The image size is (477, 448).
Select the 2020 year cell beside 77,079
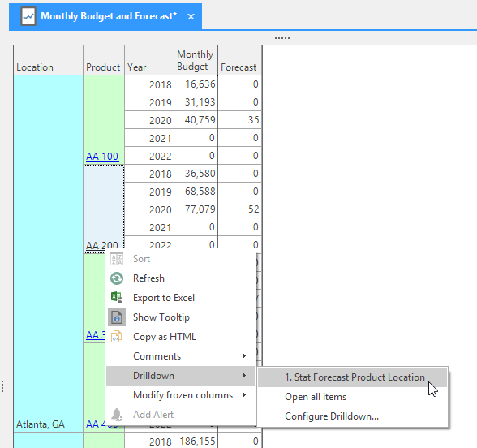[x=149, y=209]
